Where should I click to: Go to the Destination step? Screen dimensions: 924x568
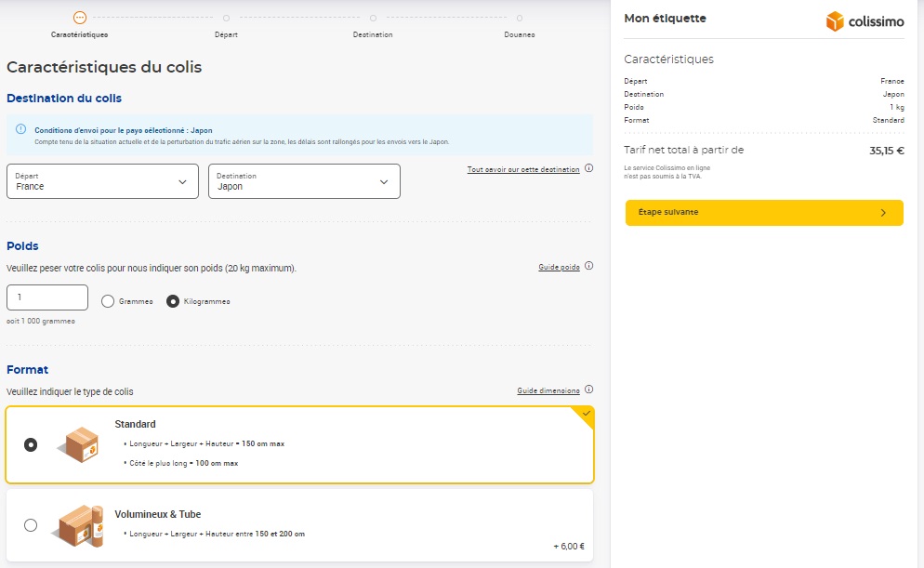point(373,27)
